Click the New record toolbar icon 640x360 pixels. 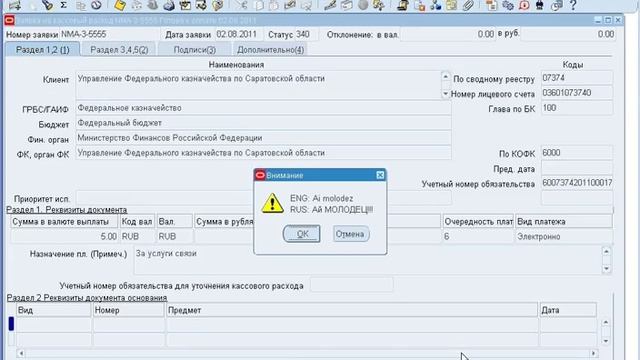14,5
